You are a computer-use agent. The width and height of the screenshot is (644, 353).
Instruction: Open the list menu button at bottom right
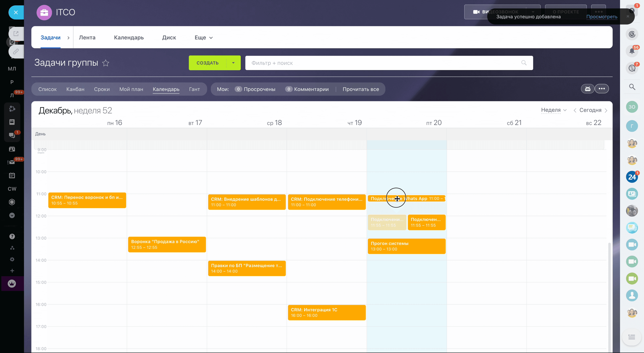tap(632, 337)
